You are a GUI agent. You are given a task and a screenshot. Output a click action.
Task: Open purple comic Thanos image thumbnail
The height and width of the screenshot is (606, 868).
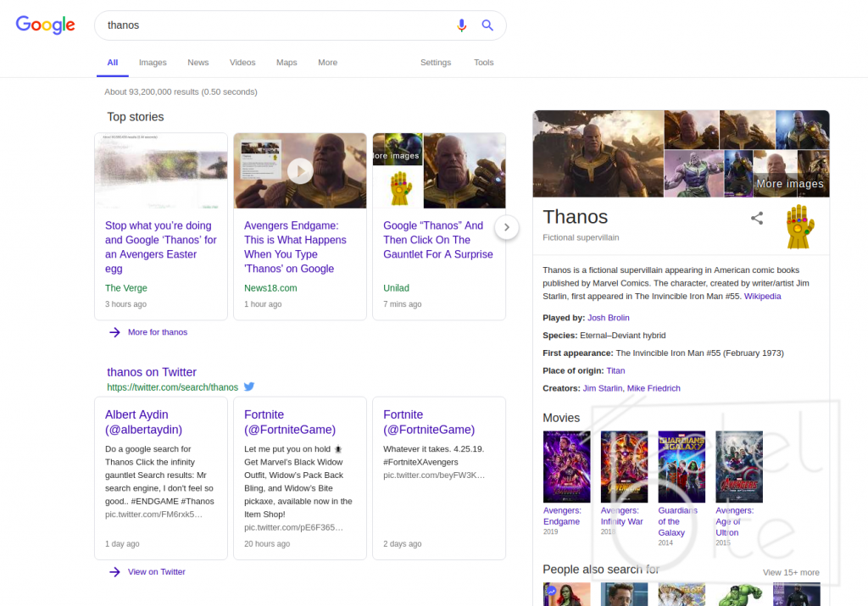pyautogui.click(x=693, y=174)
